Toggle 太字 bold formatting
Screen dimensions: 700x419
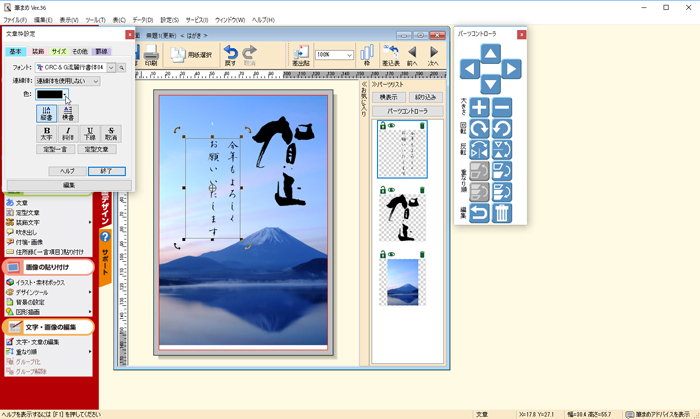coord(47,133)
